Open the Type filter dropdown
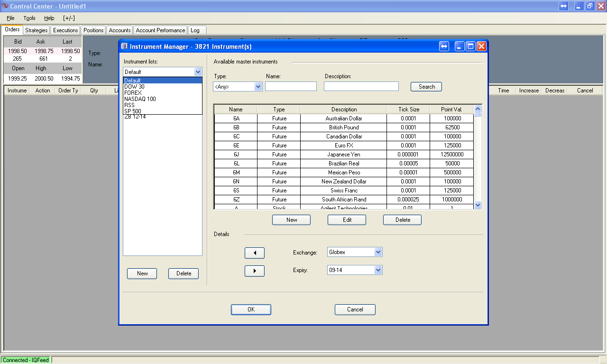The width and height of the screenshot is (607, 364). pyautogui.click(x=258, y=87)
